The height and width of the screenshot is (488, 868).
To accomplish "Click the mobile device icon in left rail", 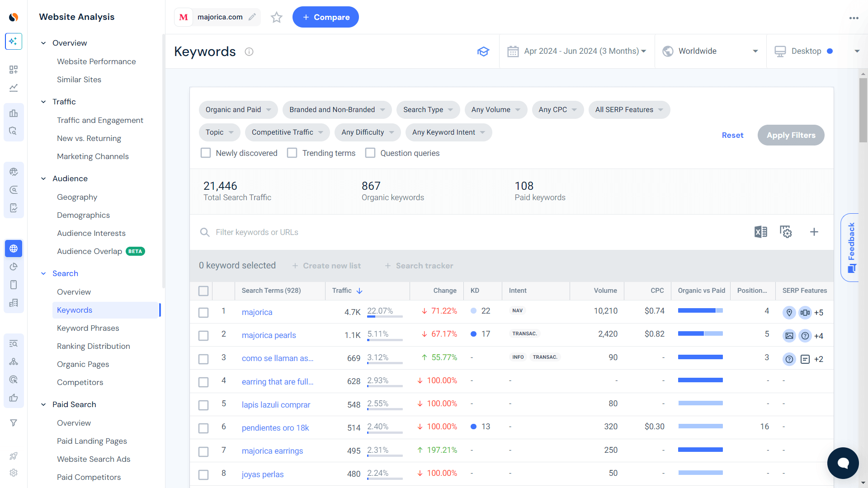I will (14, 285).
